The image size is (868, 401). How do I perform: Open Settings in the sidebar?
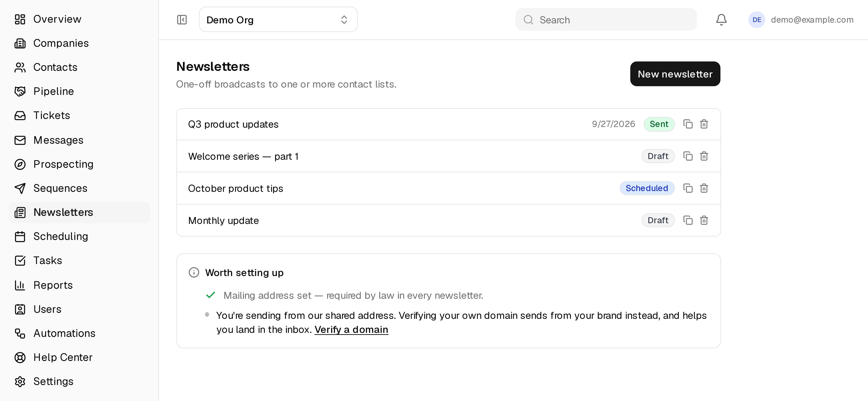(79, 382)
